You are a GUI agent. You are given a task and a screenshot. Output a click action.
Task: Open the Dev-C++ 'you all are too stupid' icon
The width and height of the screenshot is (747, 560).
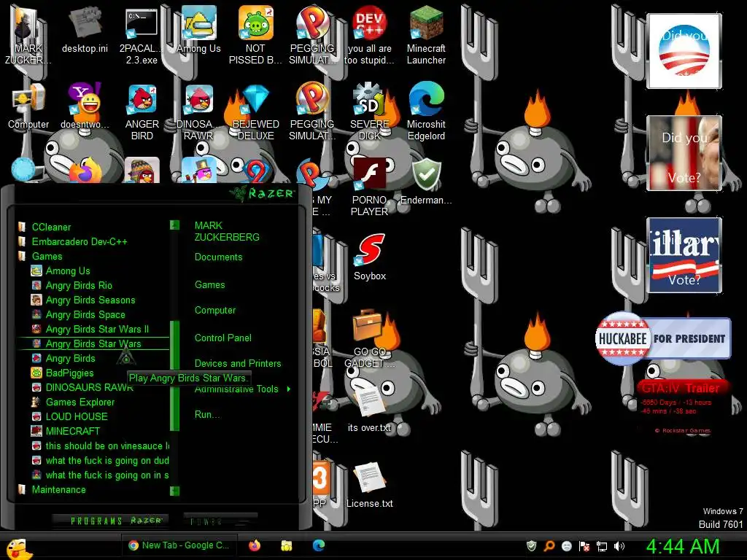(x=370, y=35)
